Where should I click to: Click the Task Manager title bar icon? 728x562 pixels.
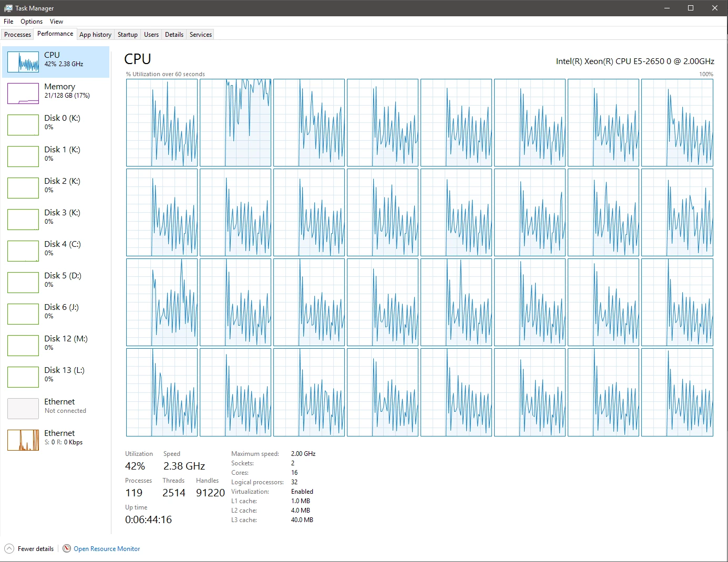tap(8, 8)
